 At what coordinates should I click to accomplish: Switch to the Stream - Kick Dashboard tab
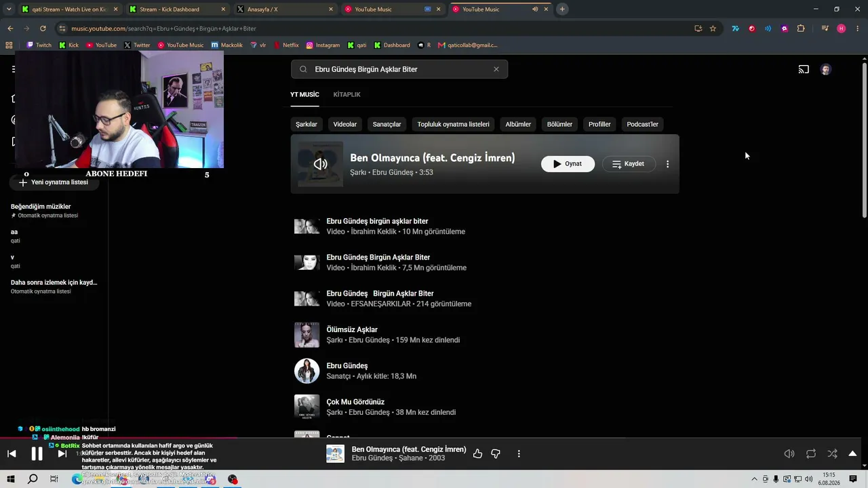click(x=176, y=9)
